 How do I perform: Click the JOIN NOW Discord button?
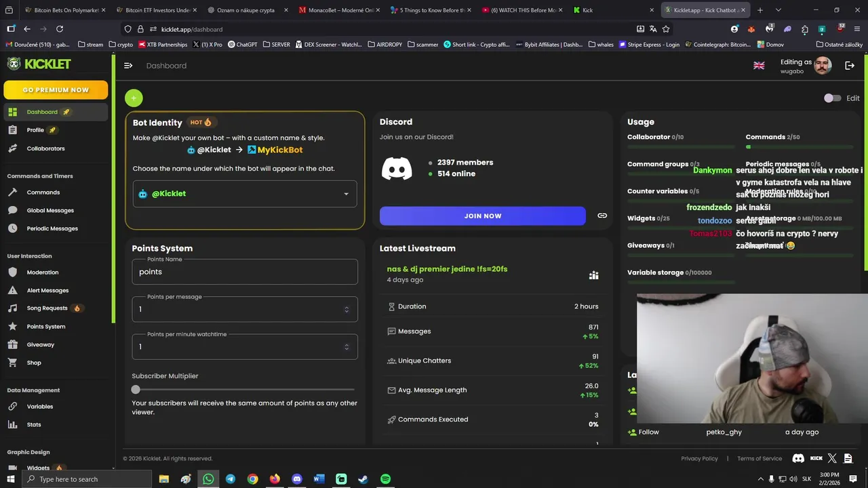pyautogui.click(x=482, y=216)
